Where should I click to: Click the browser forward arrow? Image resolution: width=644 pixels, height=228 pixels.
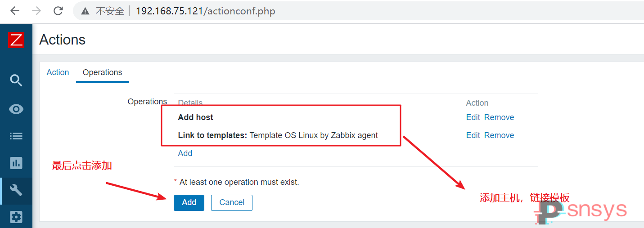point(36,11)
